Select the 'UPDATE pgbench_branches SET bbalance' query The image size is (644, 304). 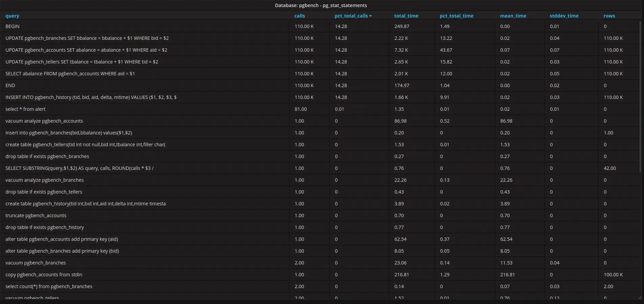pos(87,38)
